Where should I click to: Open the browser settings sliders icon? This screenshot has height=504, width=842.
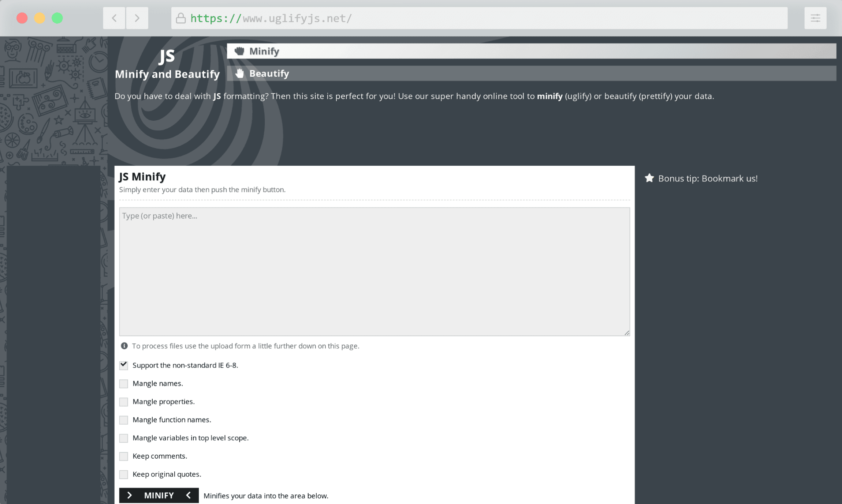(x=815, y=18)
